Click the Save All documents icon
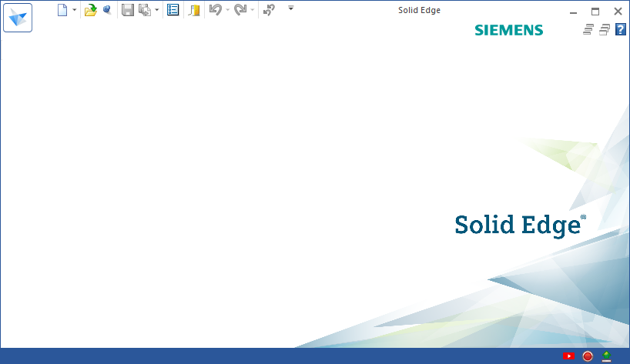Image resolution: width=630 pixels, height=364 pixels. [145, 10]
